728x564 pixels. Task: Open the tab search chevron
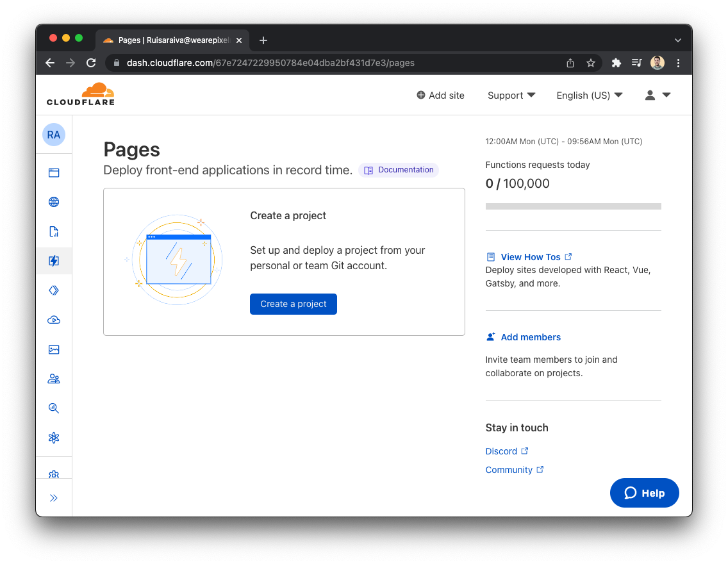[x=678, y=40]
